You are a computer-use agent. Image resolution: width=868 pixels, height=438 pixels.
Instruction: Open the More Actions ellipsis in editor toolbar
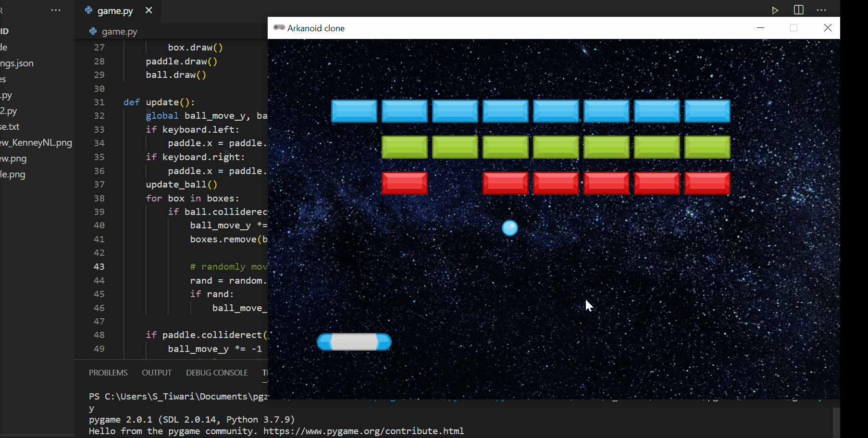point(821,10)
